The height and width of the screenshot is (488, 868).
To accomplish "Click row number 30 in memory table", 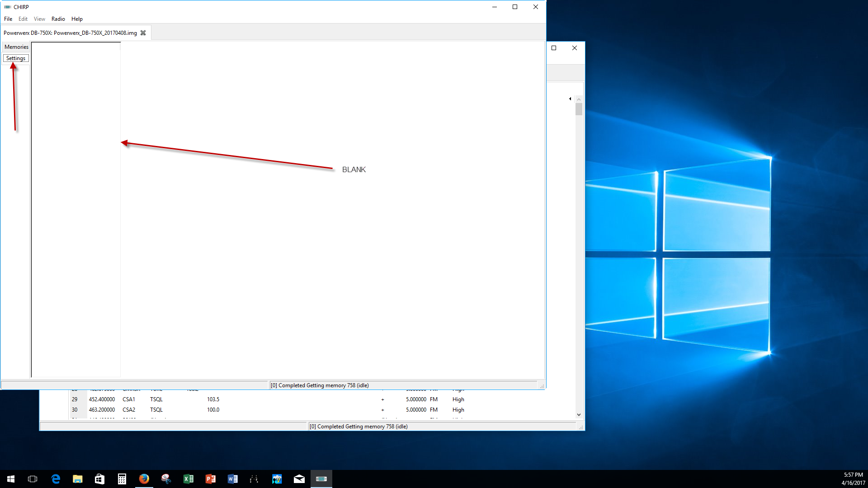I will [x=75, y=410].
